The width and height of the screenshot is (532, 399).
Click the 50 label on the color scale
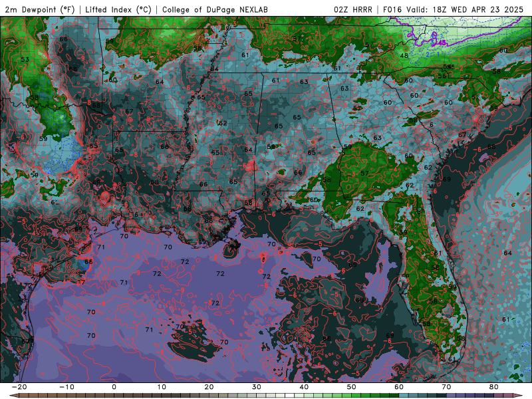352,387
